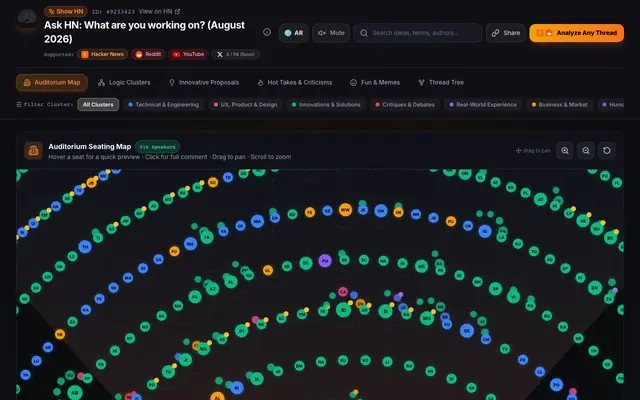This screenshot has width=640, height=400.
Task: Click the search magnifier icon
Action: pyautogui.click(x=364, y=33)
